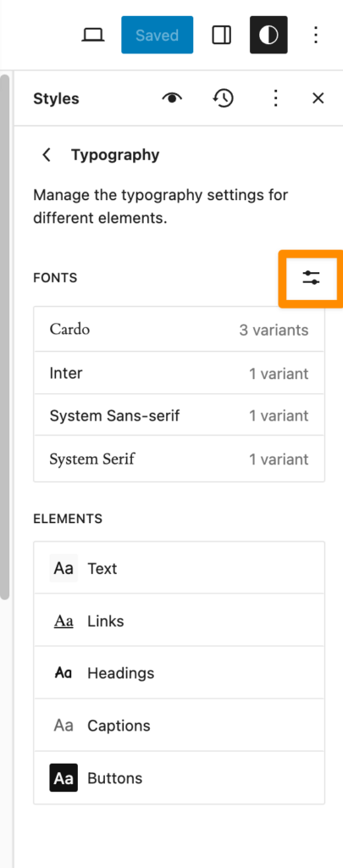Toggle the Styles half-circle icon
This screenshot has height=868, width=343.
[x=268, y=36]
